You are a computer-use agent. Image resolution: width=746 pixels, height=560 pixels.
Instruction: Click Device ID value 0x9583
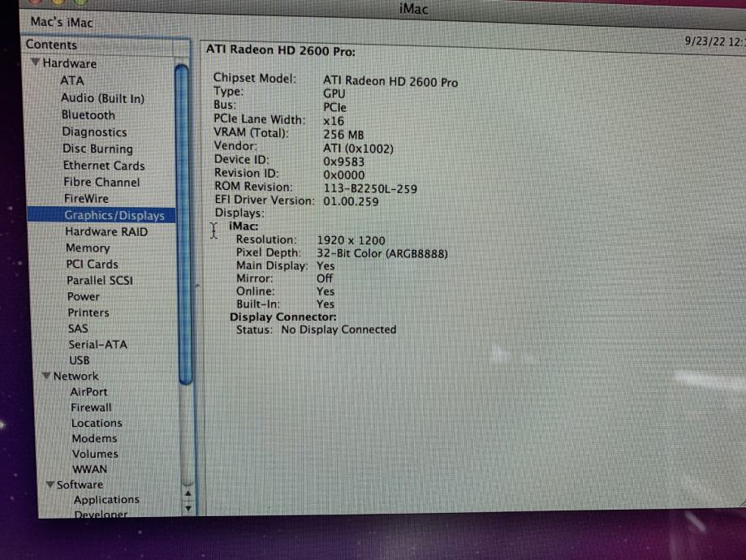click(x=344, y=162)
